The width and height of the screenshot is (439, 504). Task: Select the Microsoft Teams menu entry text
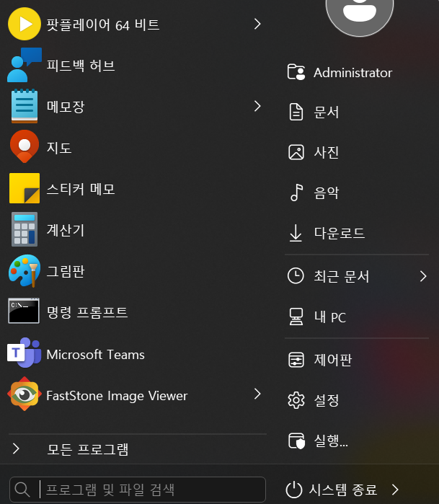point(95,355)
